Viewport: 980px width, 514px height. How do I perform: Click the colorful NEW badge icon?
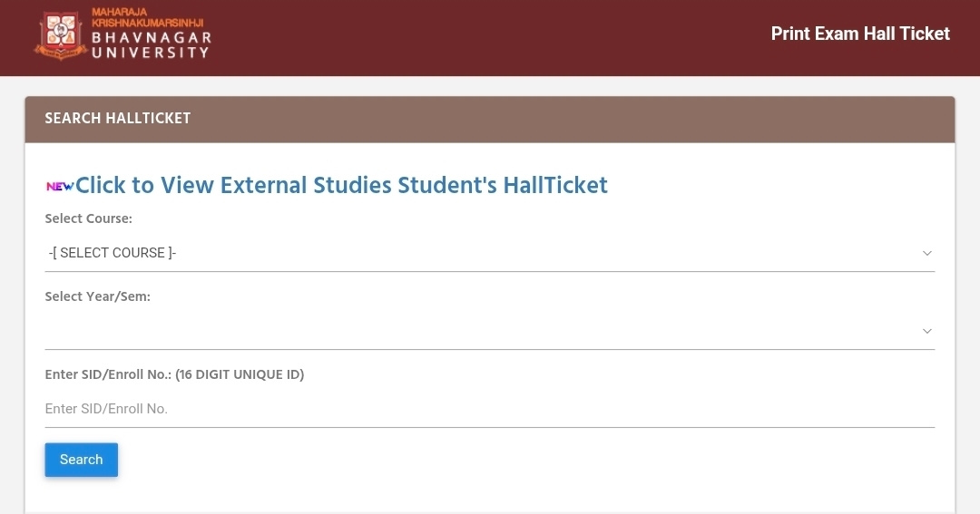60,186
